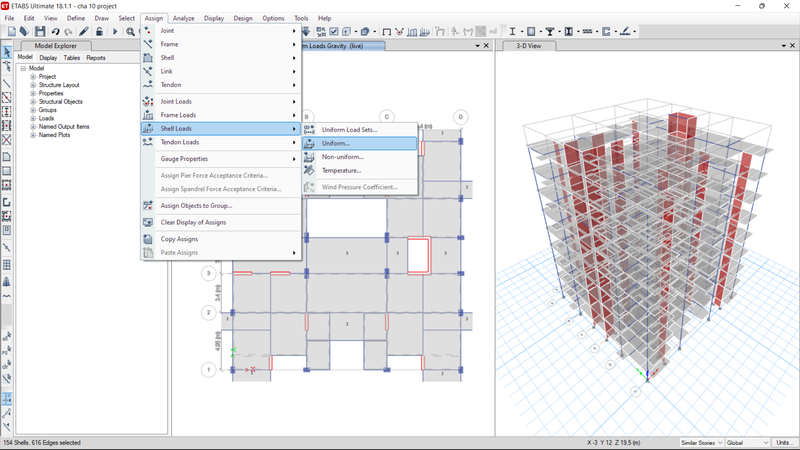Image resolution: width=800 pixels, height=450 pixels.
Task: Click the shear wall design icon
Action: pyautogui.click(x=606, y=32)
